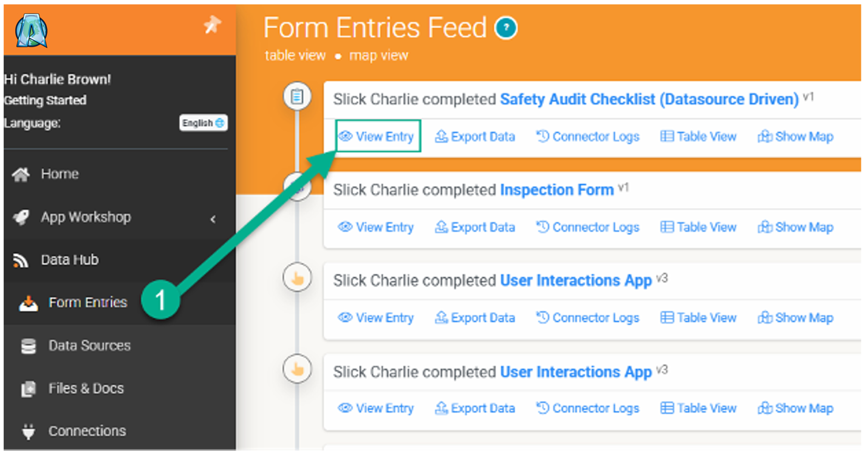View Entry for Safety Audit Checklist
Viewport: 868px width, 451px height.
point(377,137)
